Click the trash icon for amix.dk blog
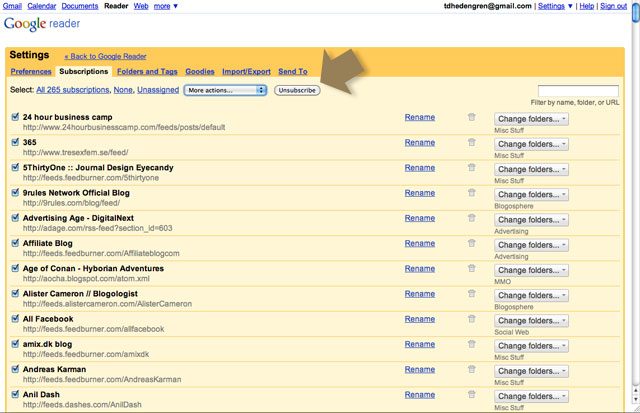 (471, 344)
